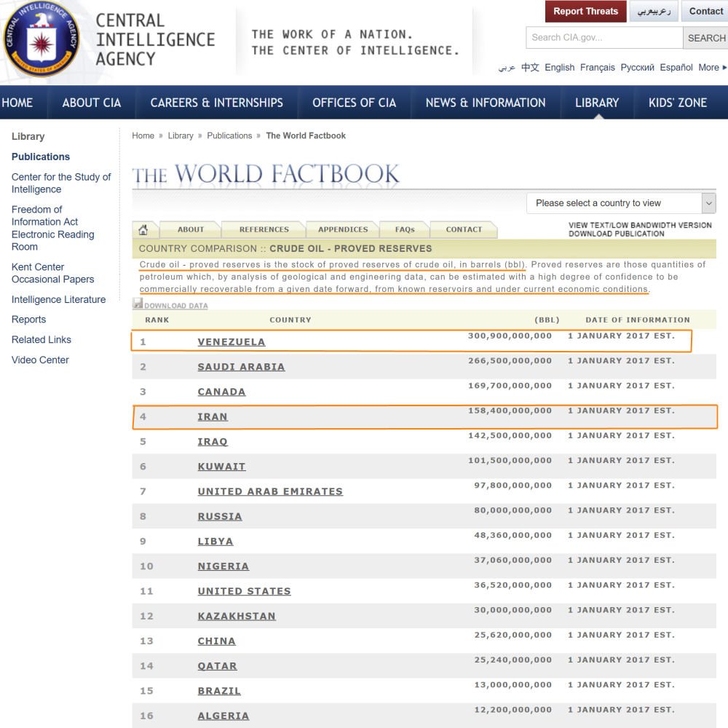This screenshot has width=728, height=728.
Task: Open the Factbook home icon tab
Action: point(143,229)
